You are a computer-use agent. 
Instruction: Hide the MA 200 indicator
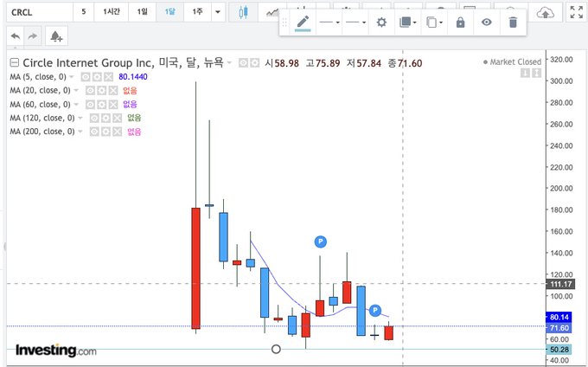[94, 132]
